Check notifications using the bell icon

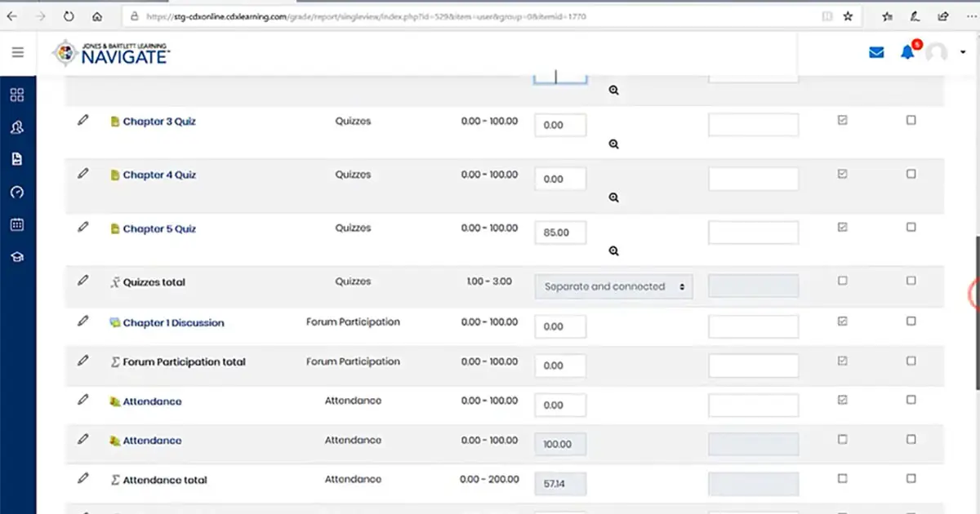coord(906,51)
